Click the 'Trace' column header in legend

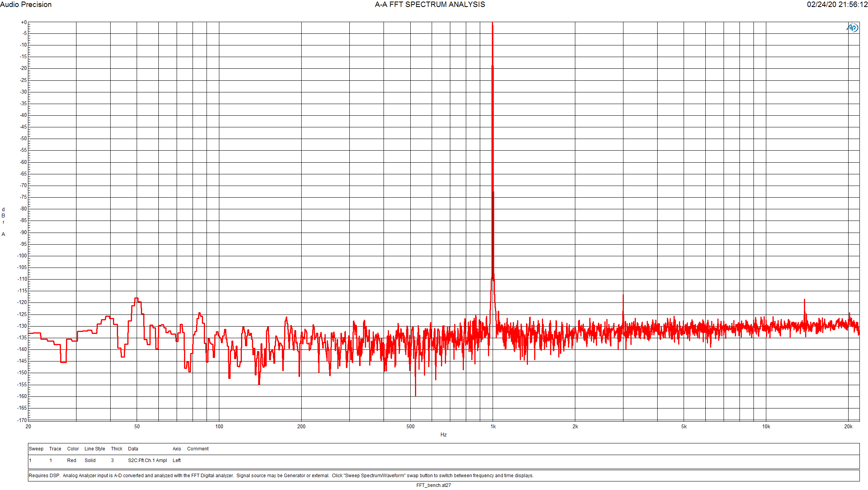pos(55,448)
